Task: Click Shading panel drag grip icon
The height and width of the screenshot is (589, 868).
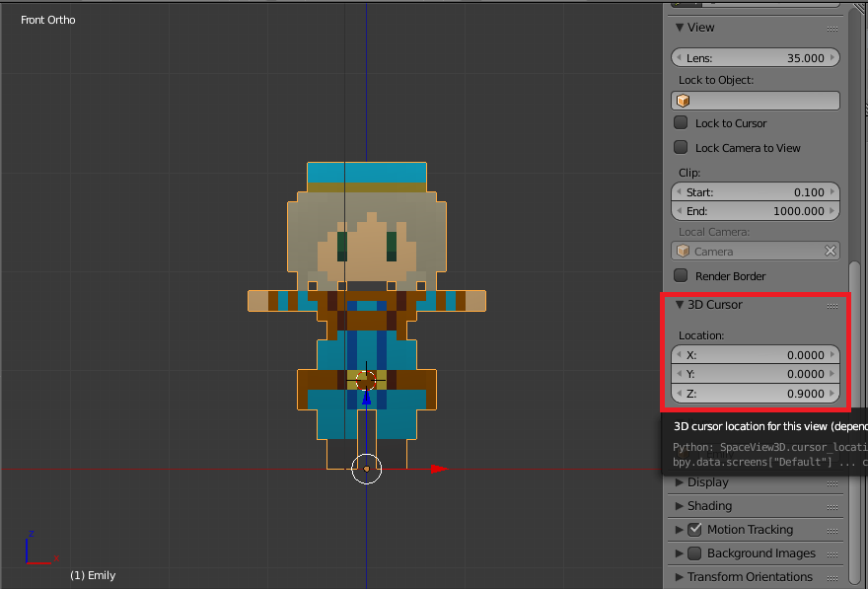Action: coord(832,508)
